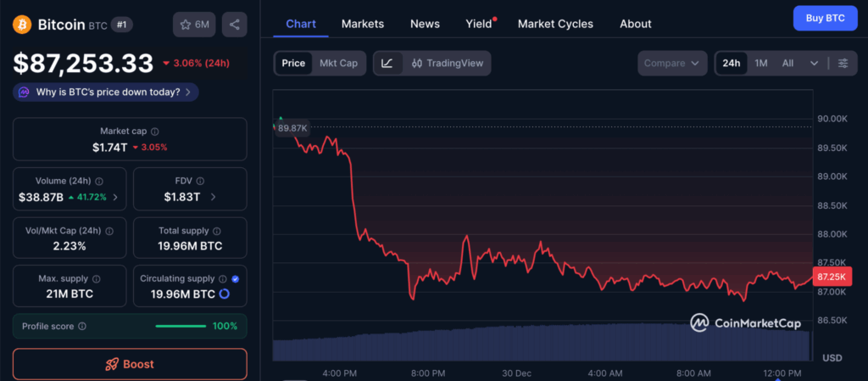Screen dimensions: 868x381
Task: Click the share icon button
Action: coord(234,25)
